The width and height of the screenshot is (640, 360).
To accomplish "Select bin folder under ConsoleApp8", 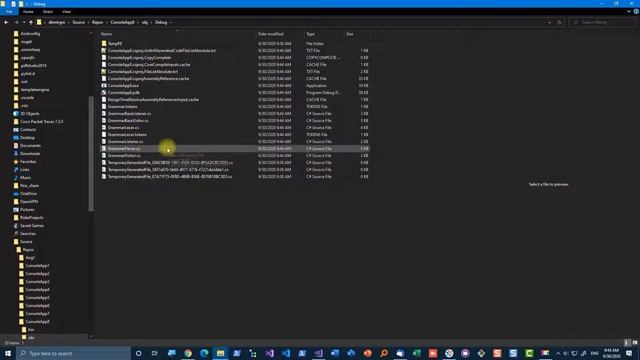I will coord(31,330).
